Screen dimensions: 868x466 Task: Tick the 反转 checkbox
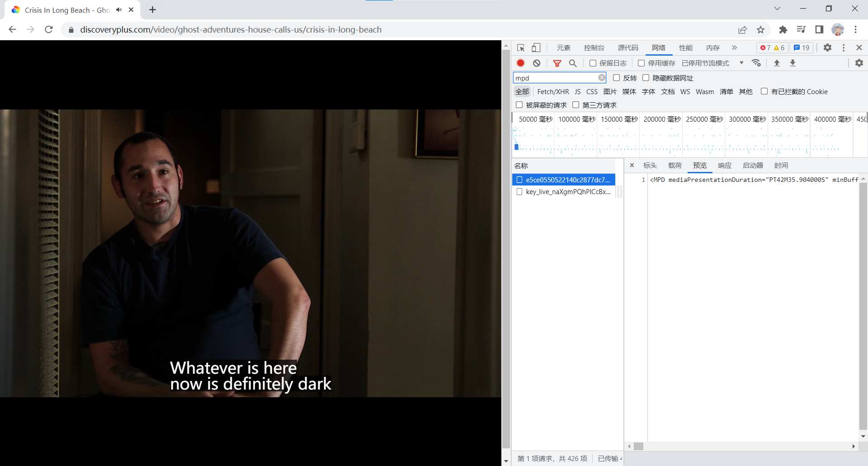coord(616,78)
